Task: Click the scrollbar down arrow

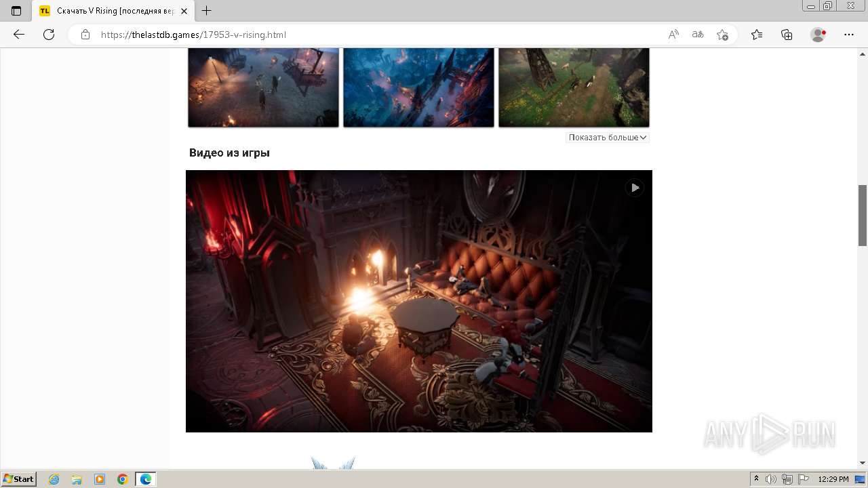Action: click(863, 463)
